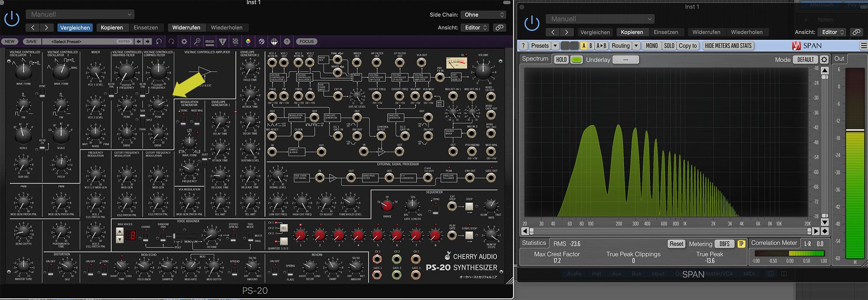Open Manuell preset dropdown in SPAN window
This screenshot has height=300, width=868.
(601, 19)
